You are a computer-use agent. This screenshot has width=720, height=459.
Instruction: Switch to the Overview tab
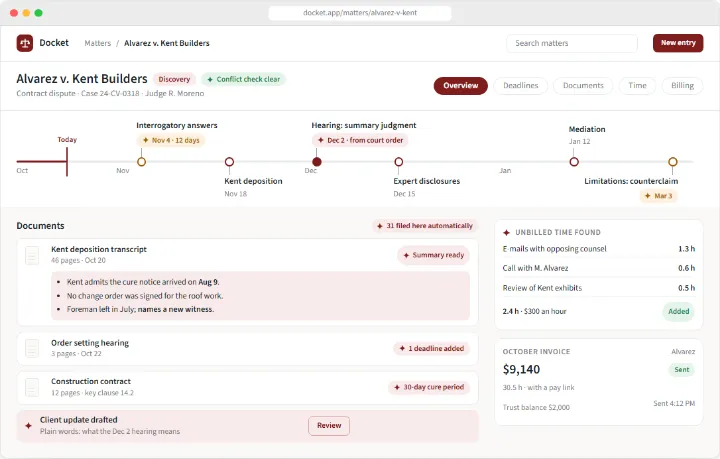461,86
